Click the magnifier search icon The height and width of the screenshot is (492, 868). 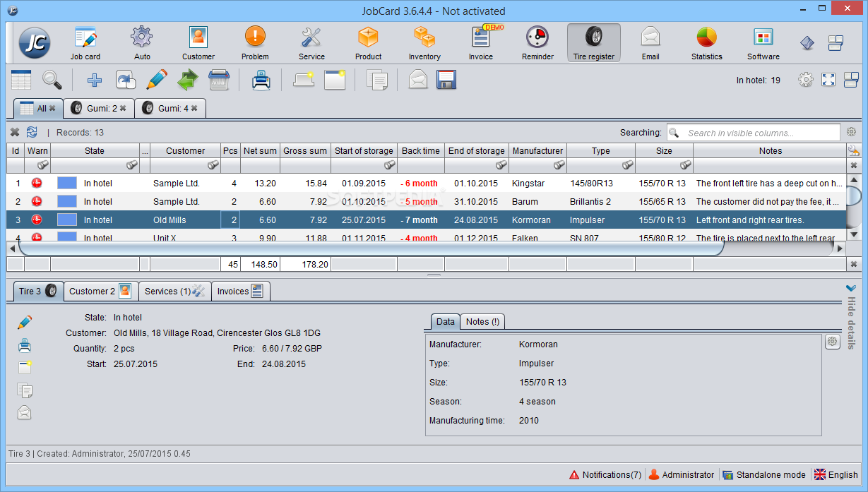point(52,80)
